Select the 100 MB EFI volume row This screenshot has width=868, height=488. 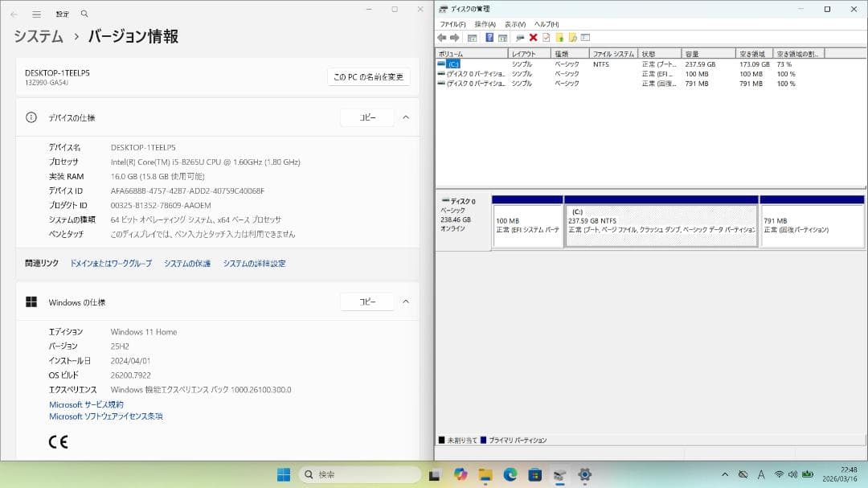click(631, 74)
